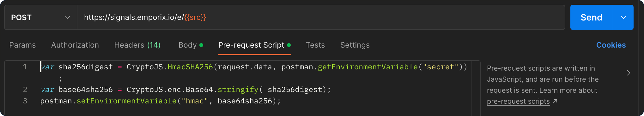
Task: Click the request URL input field
Action: tap(321, 17)
